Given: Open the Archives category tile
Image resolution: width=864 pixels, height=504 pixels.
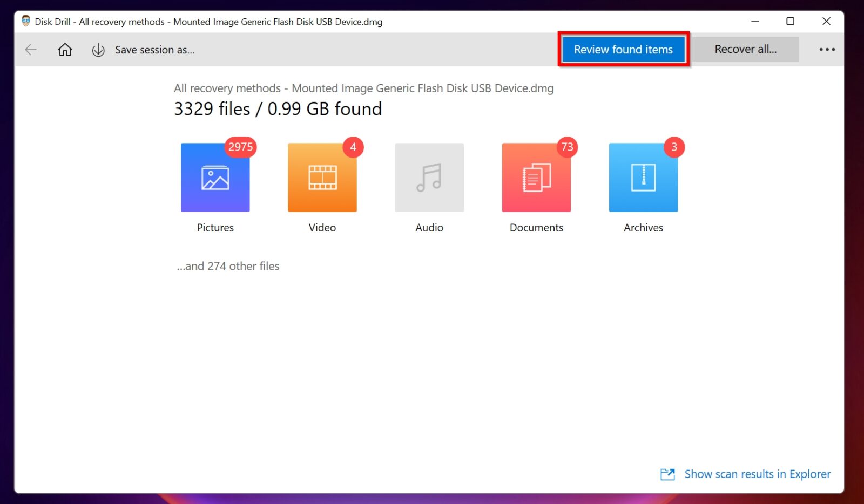Looking at the screenshot, I should 643,177.
